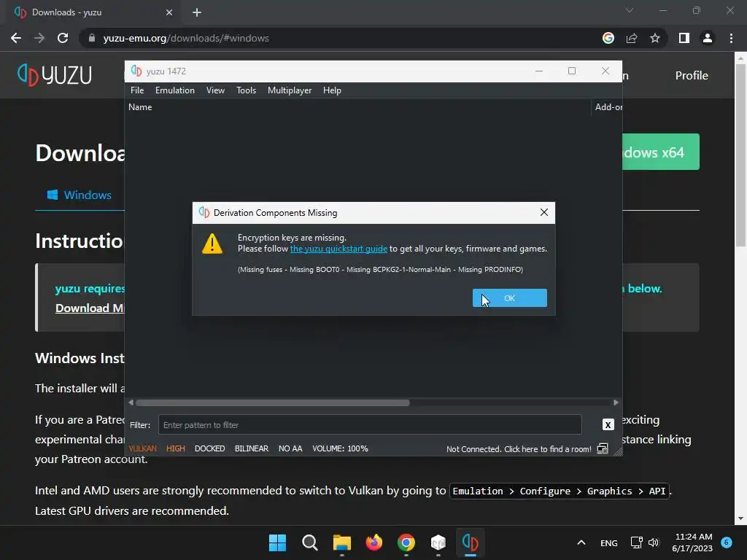The width and height of the screenshot is (747, 560).
Task: Toggle the DOCKED mode indicator
Action: (x=209, y=448)
